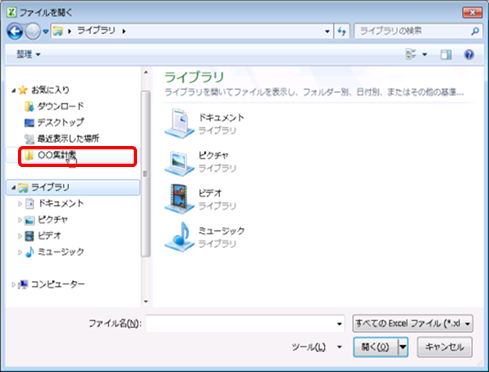This screenshot has width=489, height=372.
Task: Click ライブラリ in the address bar path
Action: (96, 31)
